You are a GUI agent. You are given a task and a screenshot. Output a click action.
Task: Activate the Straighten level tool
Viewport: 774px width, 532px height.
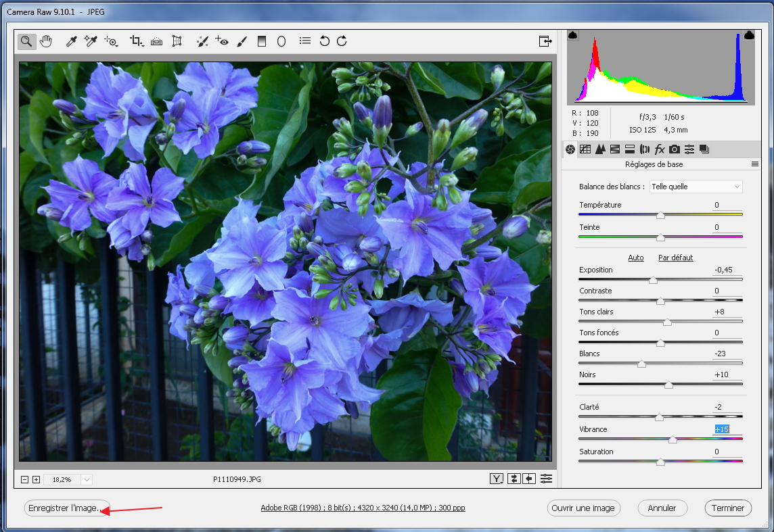(156, 41)
